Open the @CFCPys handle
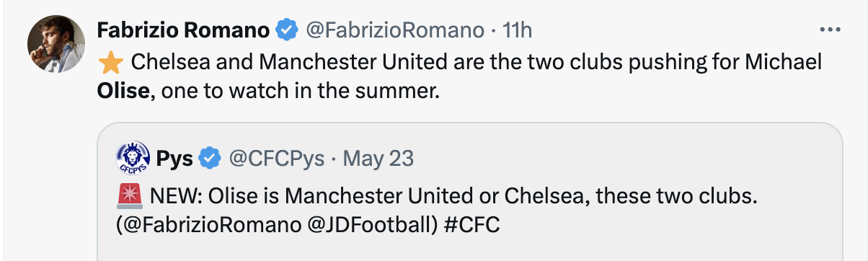 pyautogui.click(x=276, y=158)
